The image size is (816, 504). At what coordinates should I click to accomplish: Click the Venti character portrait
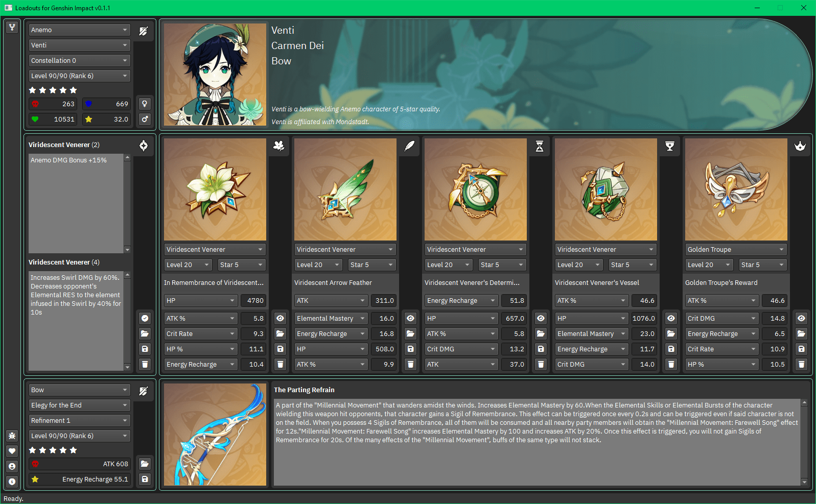pyautogui.click(x=215, y=75)
